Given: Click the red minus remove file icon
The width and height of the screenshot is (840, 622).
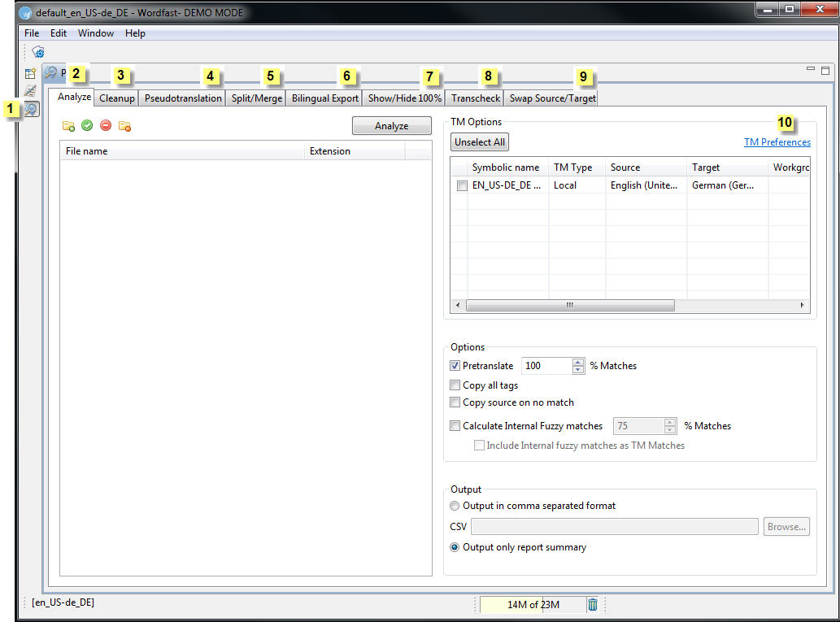Looking at the screenshot, I should click(106, 125).
